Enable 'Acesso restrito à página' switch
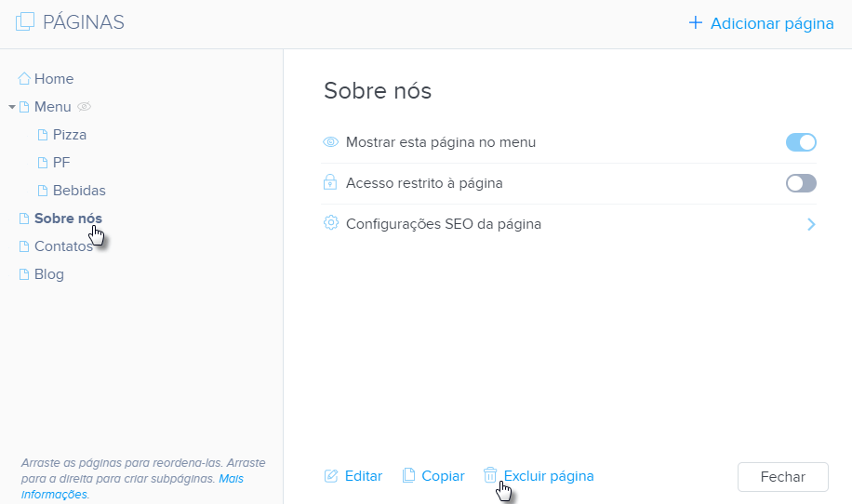This screenshot has width=852, height=504. pyautogui.click(x=801, y=183)
